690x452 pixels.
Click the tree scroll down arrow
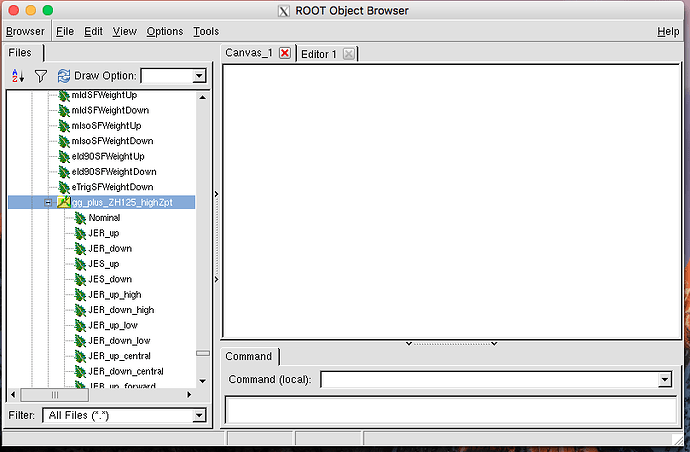(202, 381)
